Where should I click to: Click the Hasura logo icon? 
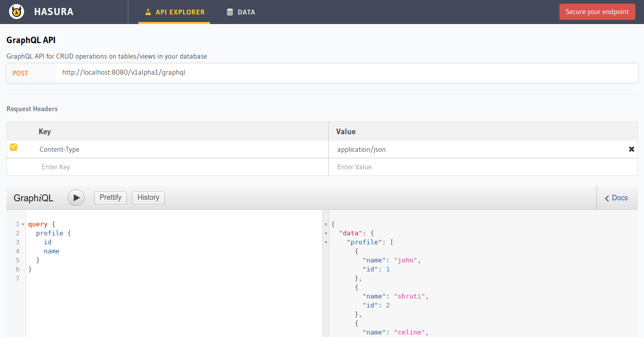coord(17,12)
